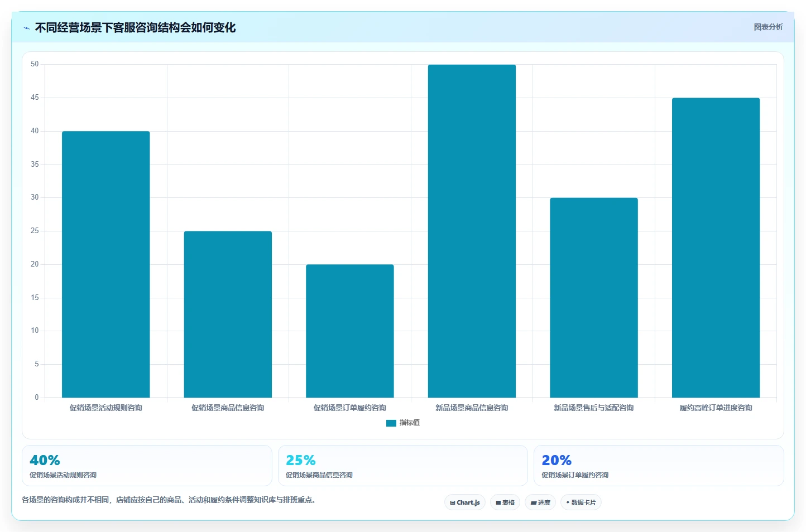Click the y-axis value 15

click(35, 298)
